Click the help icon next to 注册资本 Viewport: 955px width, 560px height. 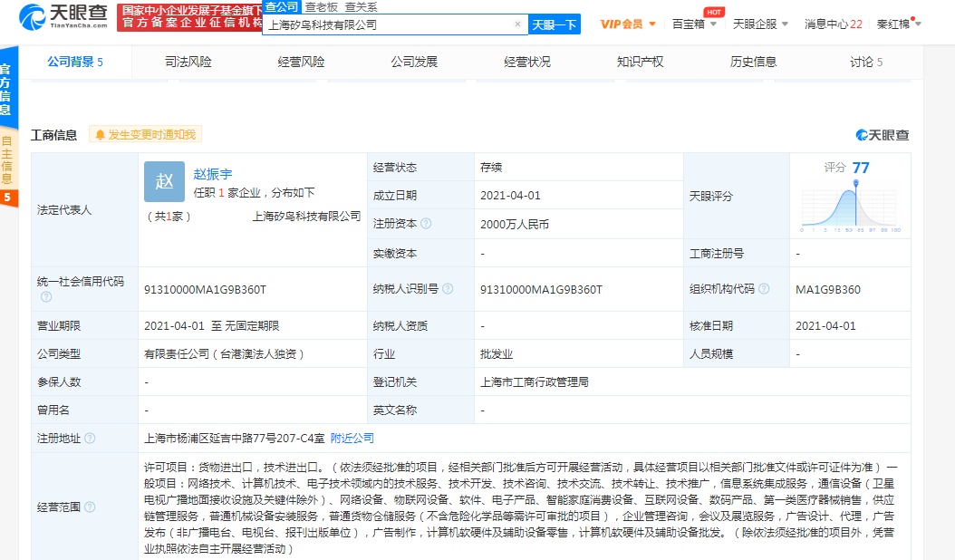[x=427, y=224]
